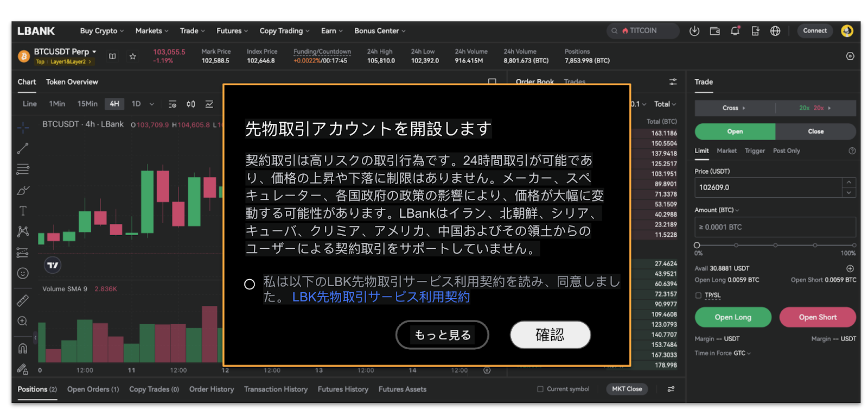Open the 20x leverage selector
The width and height of the screenshot is (868, 409).
click(815, 108)
